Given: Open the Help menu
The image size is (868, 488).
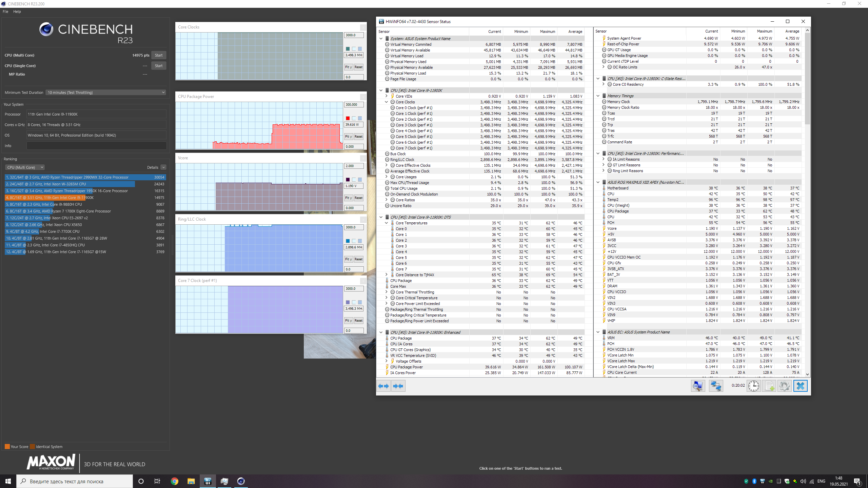Looking at the screenshot, I should (x=17, y=12).
